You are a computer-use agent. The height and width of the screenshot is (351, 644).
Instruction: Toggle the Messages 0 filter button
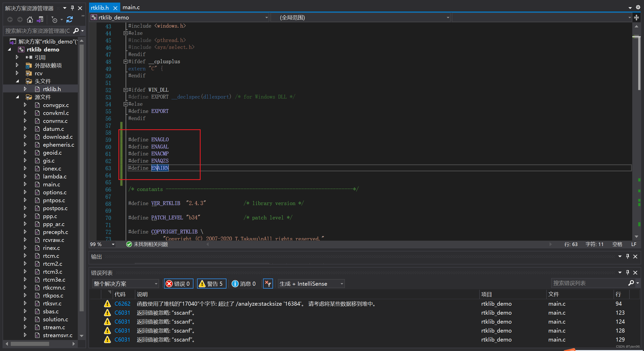click(244, 284)
